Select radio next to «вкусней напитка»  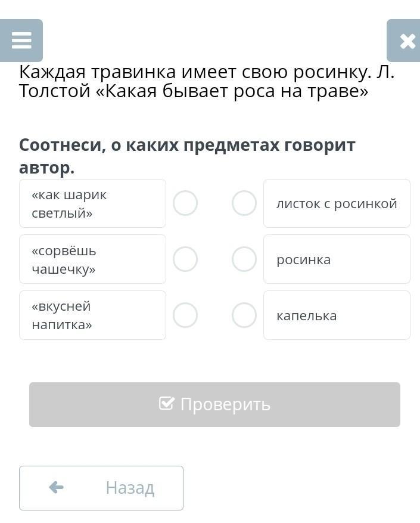pyautogui.click(x=185, y=315)
